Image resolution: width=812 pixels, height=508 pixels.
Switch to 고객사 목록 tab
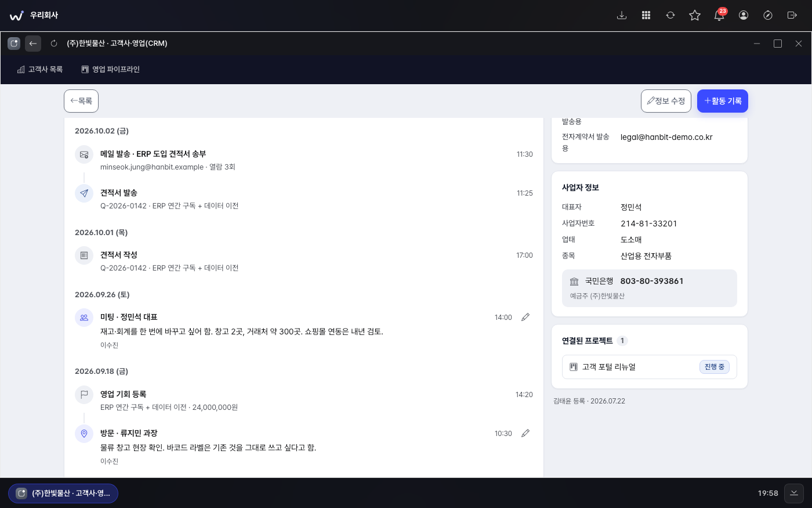[40, 70]
